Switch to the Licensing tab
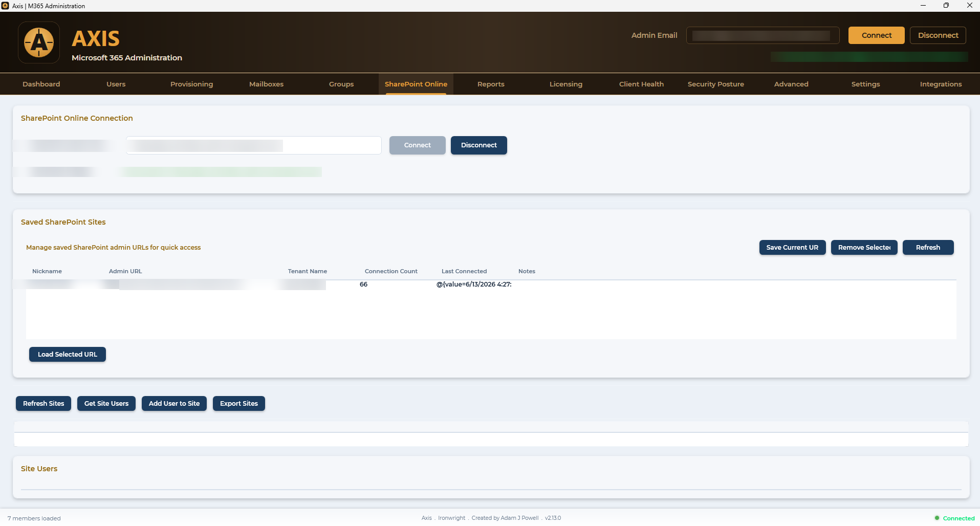This screenshot has height=526, width=980. click(566, 84)
